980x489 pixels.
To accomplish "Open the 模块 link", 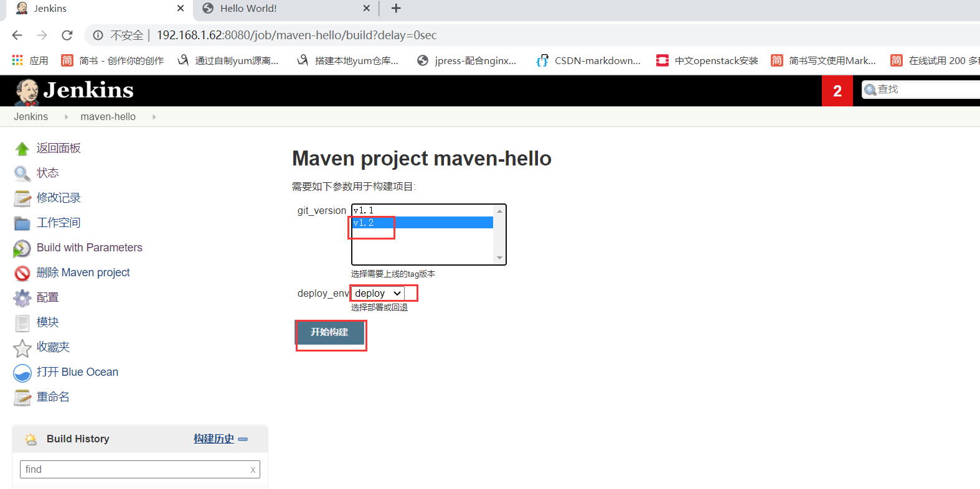I will (48, 322).
